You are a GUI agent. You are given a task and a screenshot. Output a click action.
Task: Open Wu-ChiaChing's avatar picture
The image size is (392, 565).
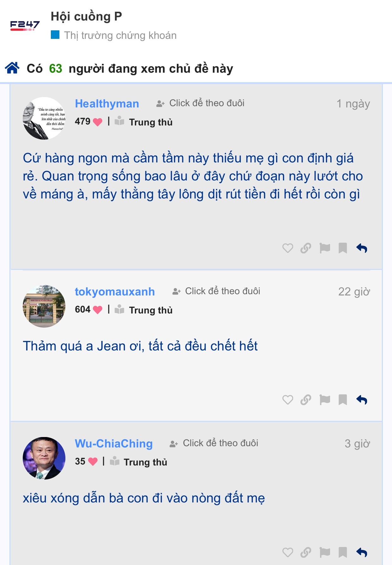coord(44,458)
